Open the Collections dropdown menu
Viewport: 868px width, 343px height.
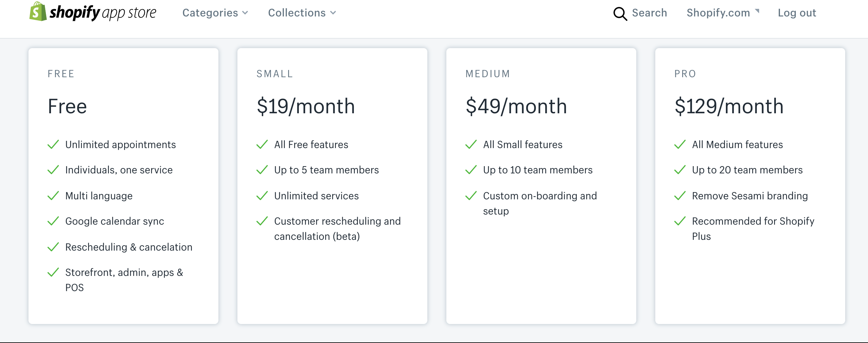pos(302,13)
